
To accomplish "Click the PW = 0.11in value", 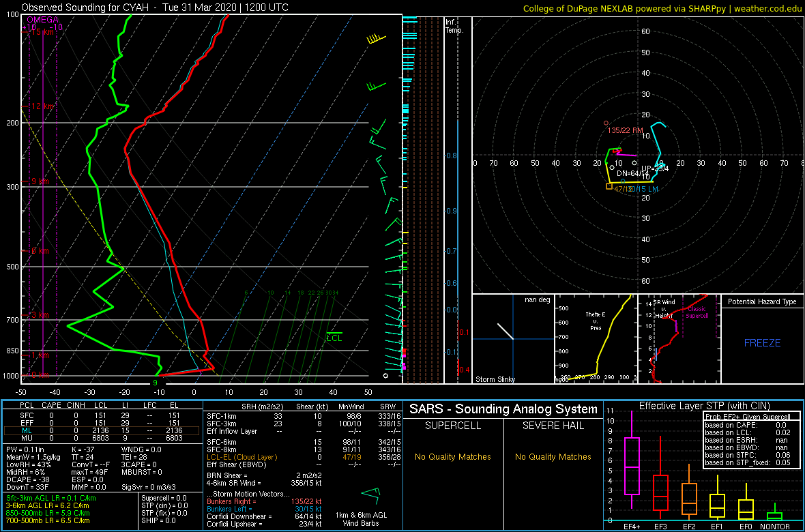I will point(27,450).
